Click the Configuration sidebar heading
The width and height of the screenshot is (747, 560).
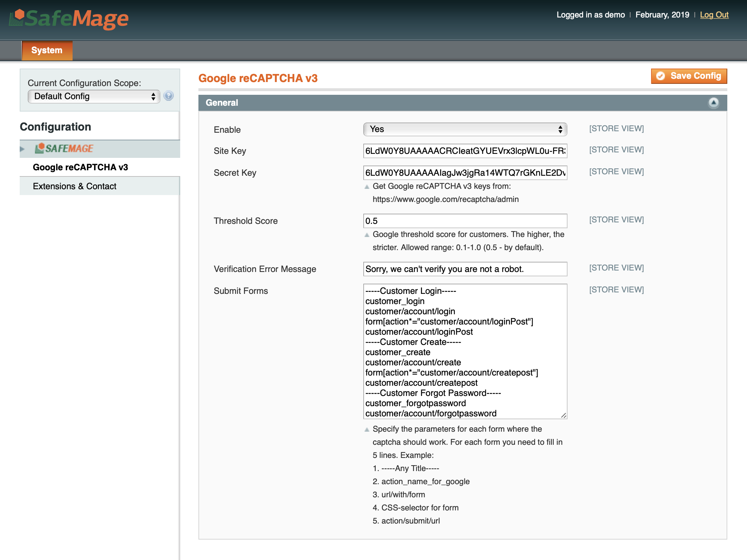coord(55,127)
